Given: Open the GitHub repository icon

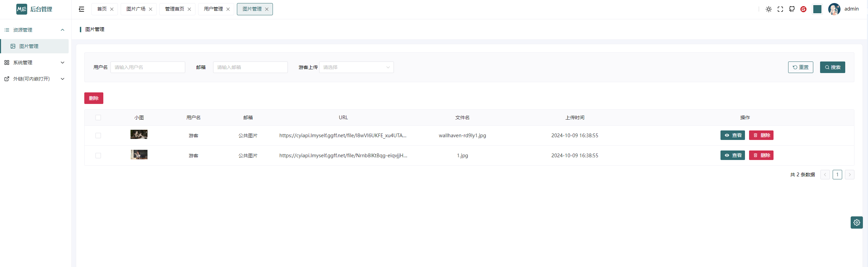Looking at the screenshot, I should click(x=792, y=9).
